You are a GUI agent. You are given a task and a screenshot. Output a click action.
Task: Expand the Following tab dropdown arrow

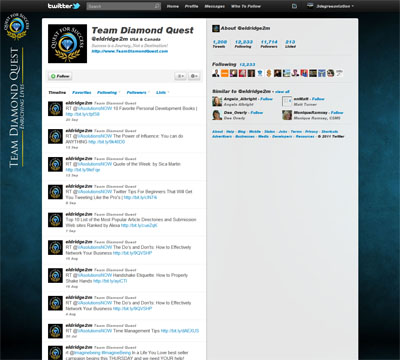(119, 92)
